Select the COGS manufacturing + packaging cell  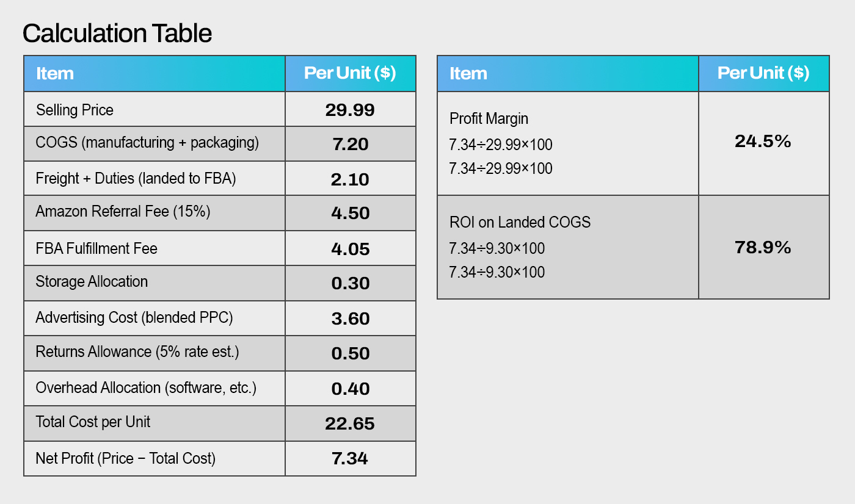pyautogui.click(x=147, y=143)
